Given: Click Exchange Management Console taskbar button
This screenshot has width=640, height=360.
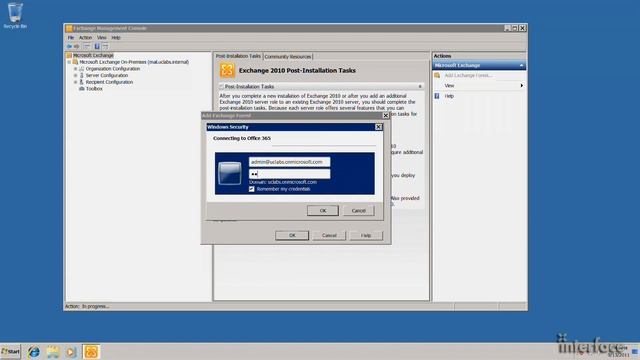Looking at the screenshot, I should 91,352.
